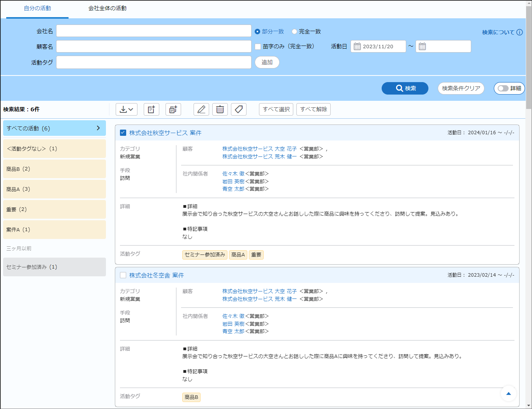532x409 pixels.
Task: Open the download dropdown in the toolbar
Action: point(127,109)
